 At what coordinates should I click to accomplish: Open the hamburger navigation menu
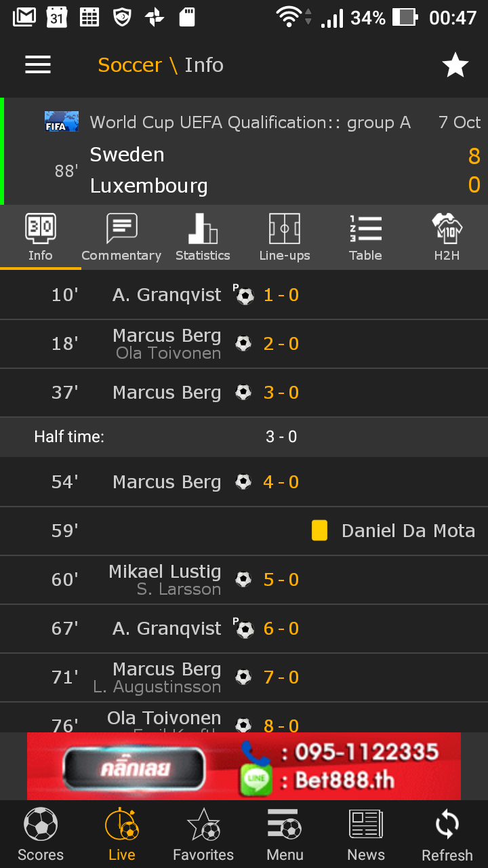38,64
